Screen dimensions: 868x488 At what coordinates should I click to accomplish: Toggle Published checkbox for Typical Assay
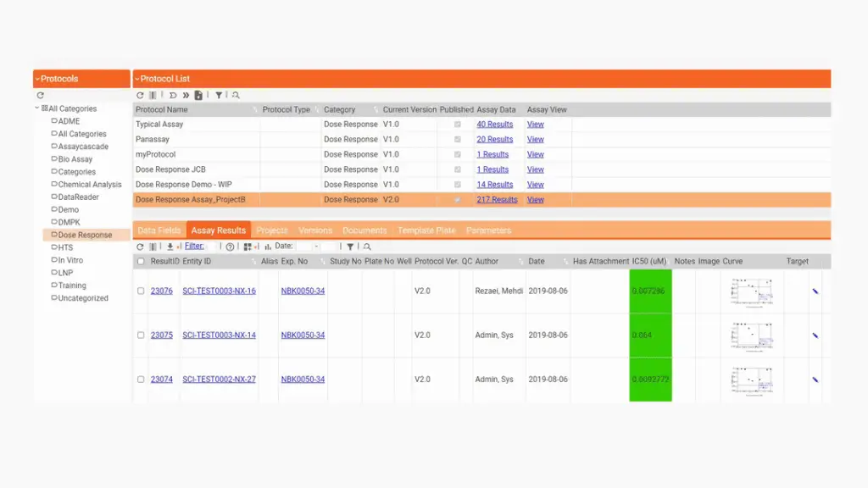pos(457,125)
